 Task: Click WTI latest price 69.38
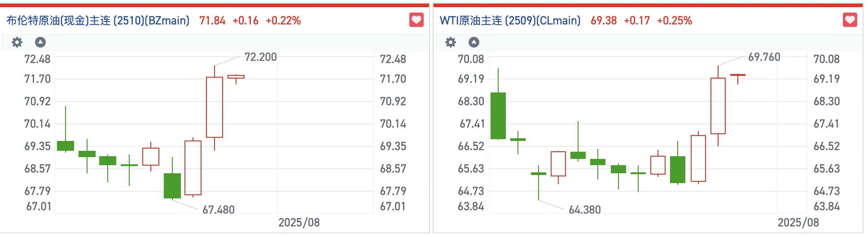[604, 21]
